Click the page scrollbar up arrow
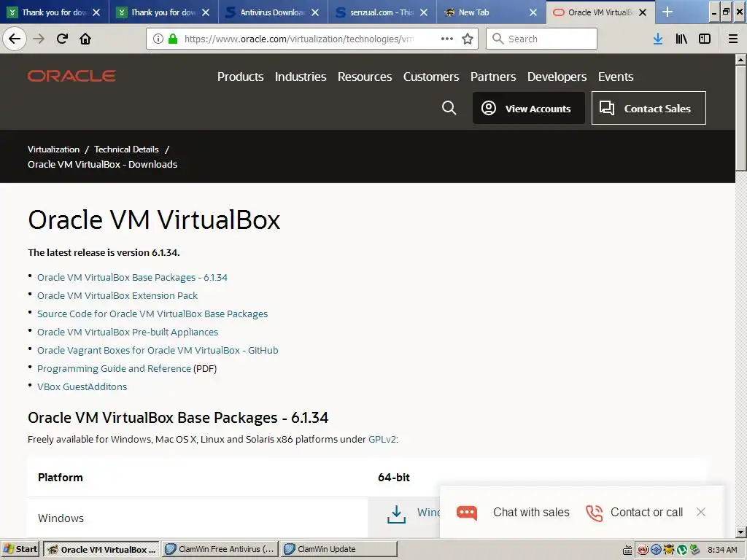The height and width of the screenshot is (560, 747). pyautogui.click(x=740, y=60)
